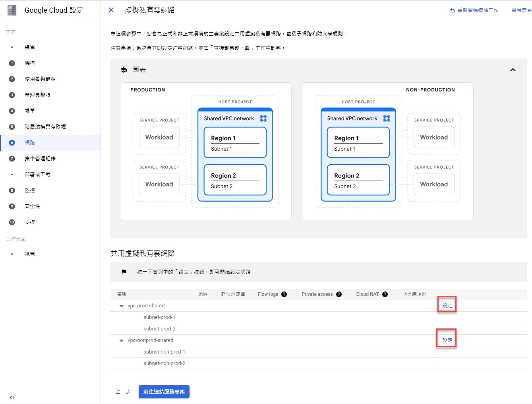
Task: Click the Shared VPC network icon in Production
Action: [x=263, y=118]
